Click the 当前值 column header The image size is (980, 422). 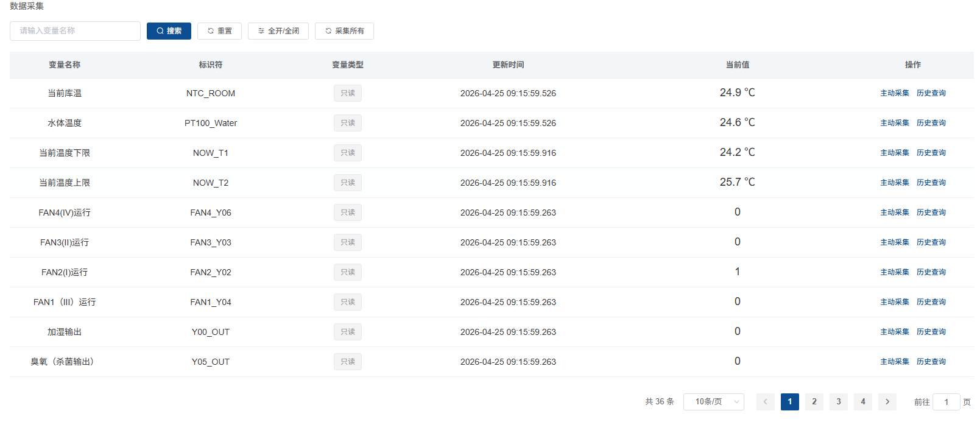[738, 65]
